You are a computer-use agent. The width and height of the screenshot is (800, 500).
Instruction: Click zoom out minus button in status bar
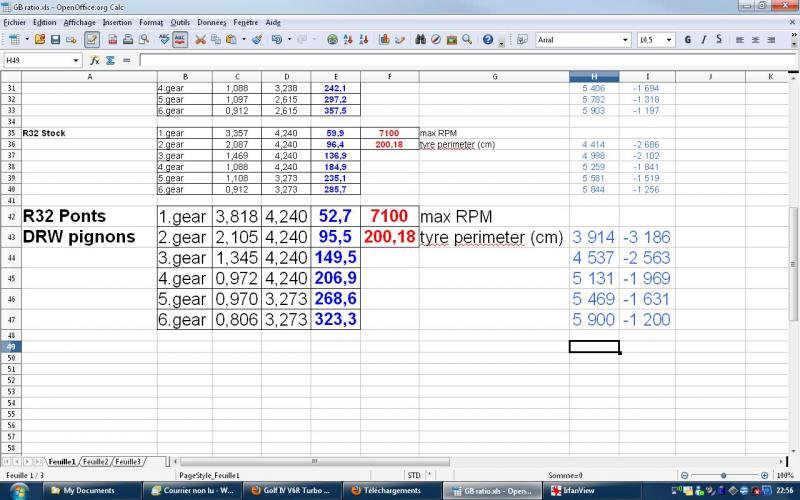(684, 476)
